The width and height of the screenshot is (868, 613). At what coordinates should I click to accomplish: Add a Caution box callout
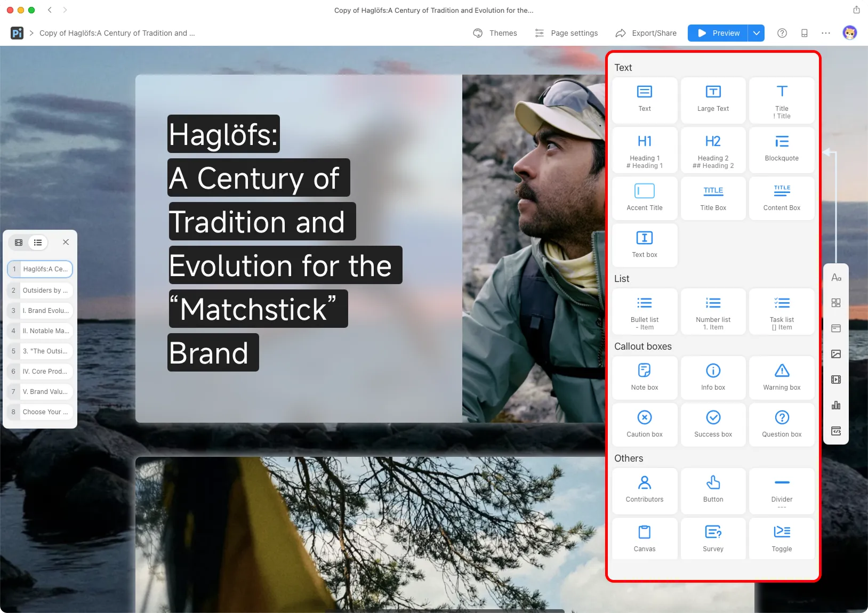tap(645, 425)
